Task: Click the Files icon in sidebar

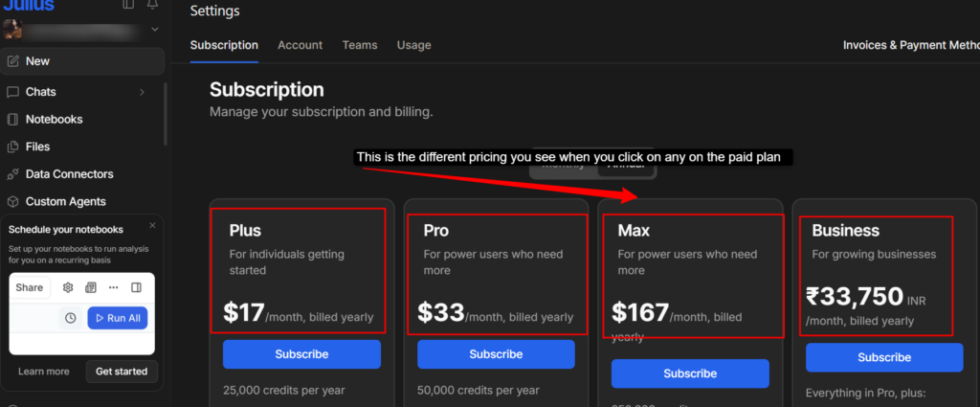Action: [12, 147]
